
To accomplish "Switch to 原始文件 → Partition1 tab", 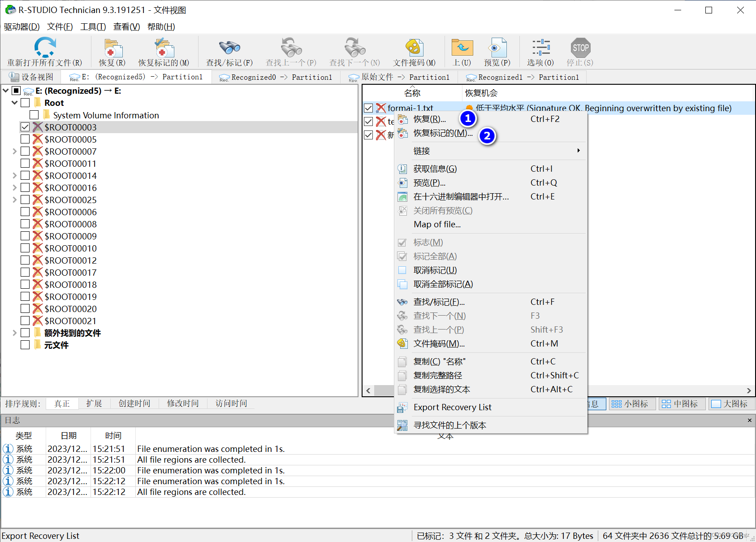I will [399, 77].
